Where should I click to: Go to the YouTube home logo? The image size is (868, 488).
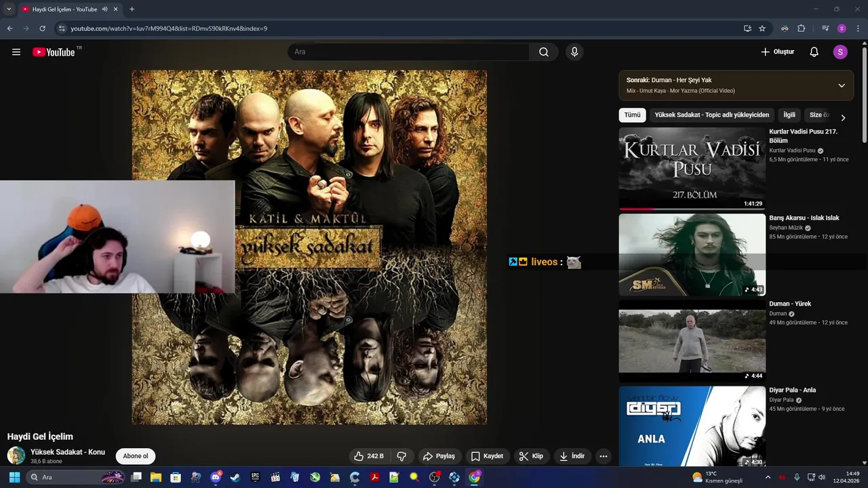tap(54, 52)
